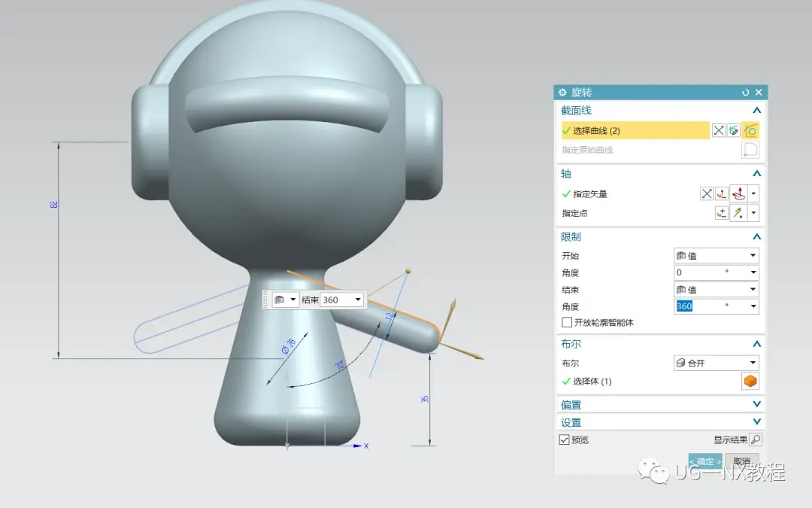Click the end 角度 field showing 360
Screen dimensions: 812x508
coord(710,306)
